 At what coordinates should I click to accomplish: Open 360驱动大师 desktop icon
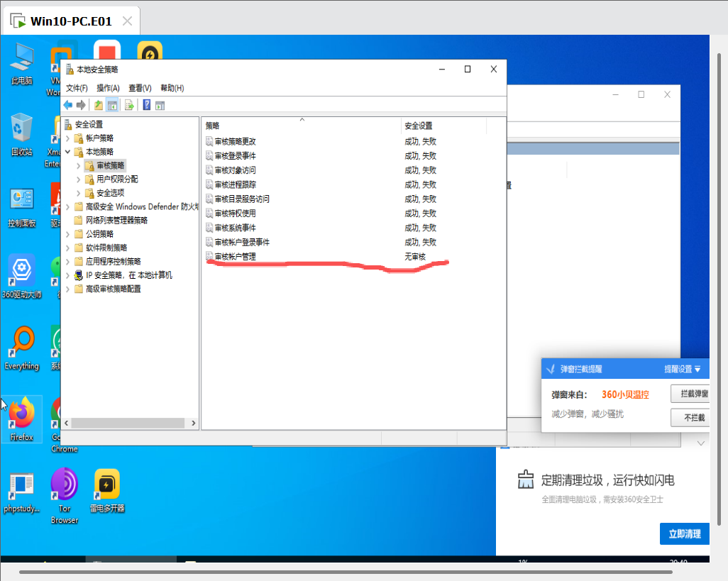[x=22, y=277]
